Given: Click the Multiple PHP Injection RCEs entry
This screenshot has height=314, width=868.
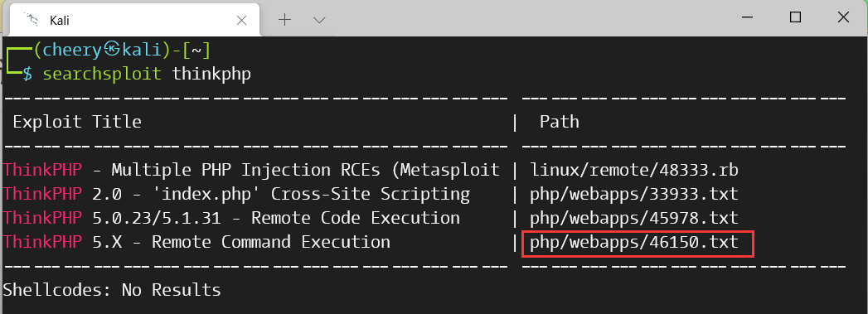Looking at the screenshot, I should pyautogui.click(x=251, y=170).
